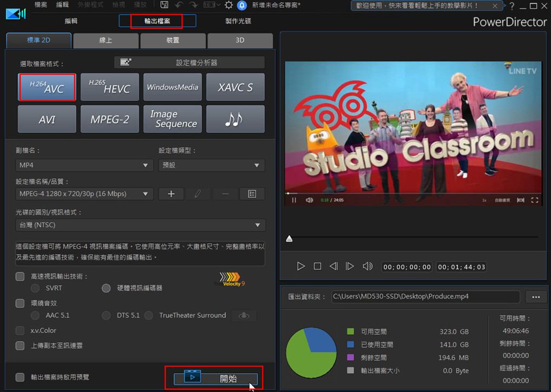The height and width of the screenshot is (392, 551).
Task: Click the save project icon in title bar
Action: pos(164,5)
